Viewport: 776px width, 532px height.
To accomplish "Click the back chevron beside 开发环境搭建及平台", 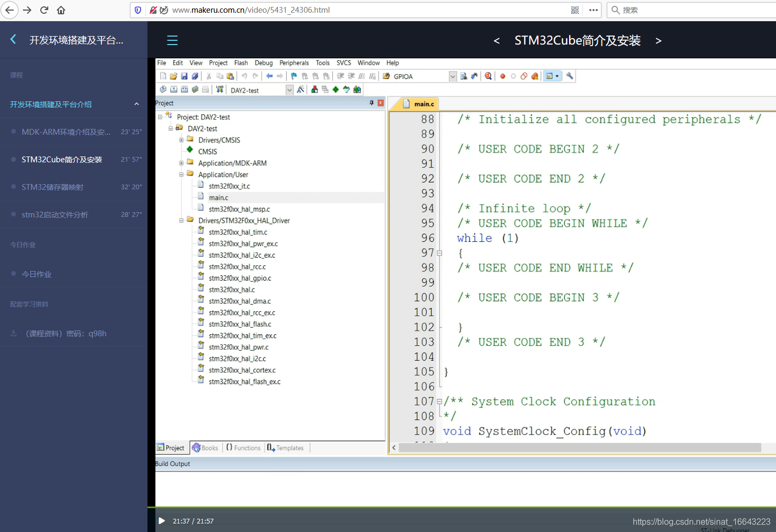I will click(13, 39).
